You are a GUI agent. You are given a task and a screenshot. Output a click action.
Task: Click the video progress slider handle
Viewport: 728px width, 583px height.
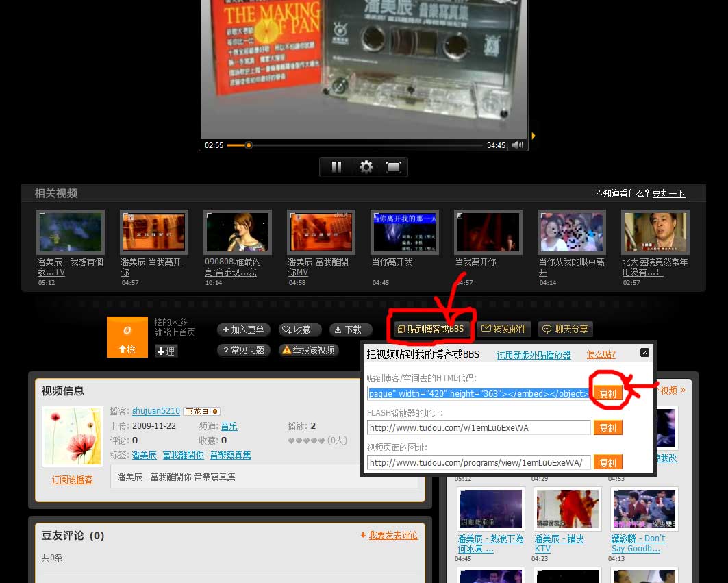coord(249,145)
